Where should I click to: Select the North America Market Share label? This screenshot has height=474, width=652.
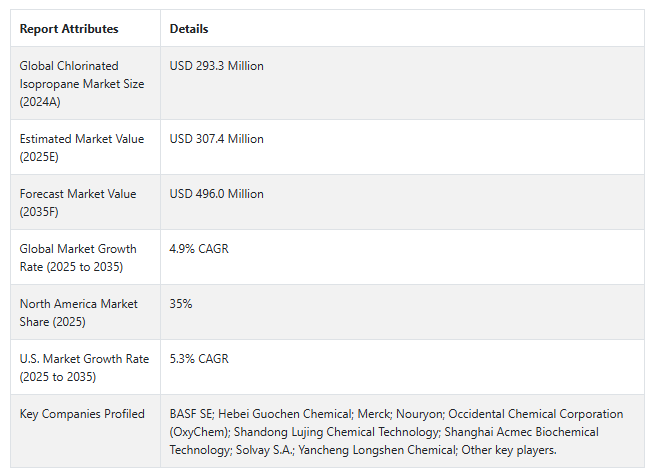click(x=78, y=313)
